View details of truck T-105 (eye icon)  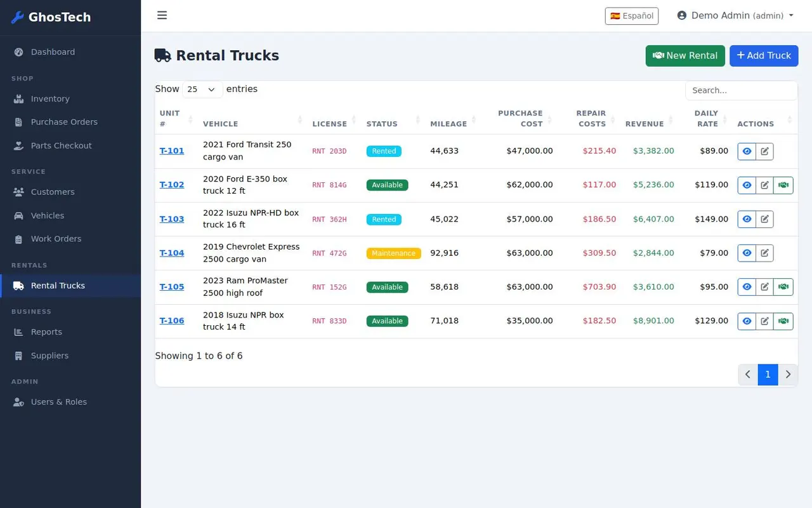pos(747,287)
